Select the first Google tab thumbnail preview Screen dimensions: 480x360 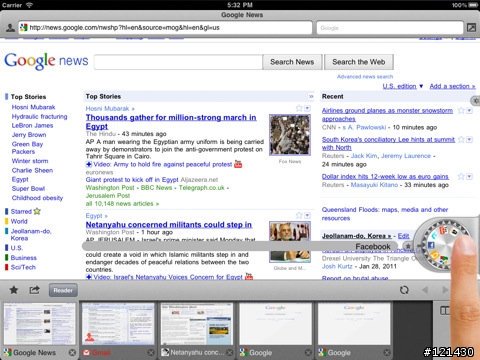click(275, 324)
